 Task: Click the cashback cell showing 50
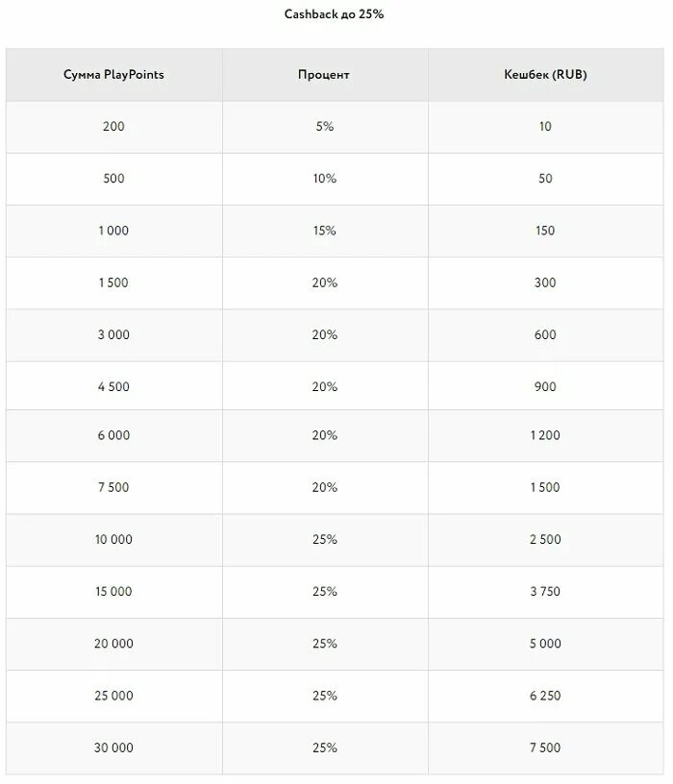[x=545, y=179]
